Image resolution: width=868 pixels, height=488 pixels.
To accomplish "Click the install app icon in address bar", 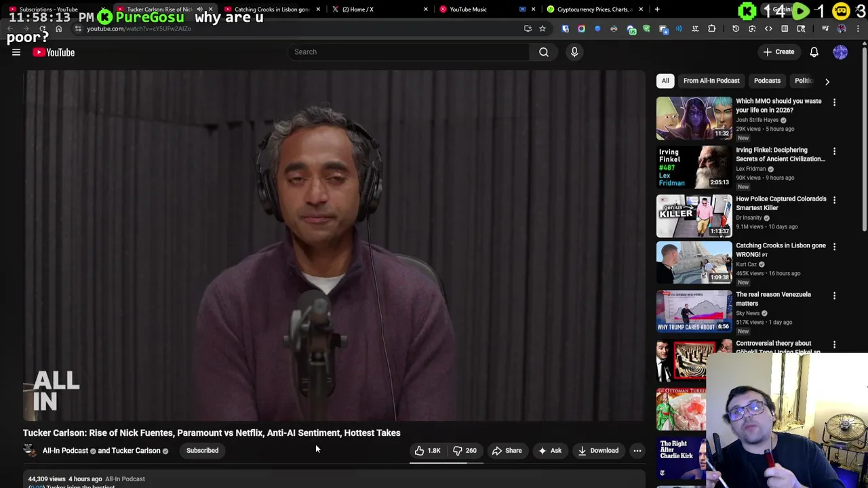I will [528, 28].
